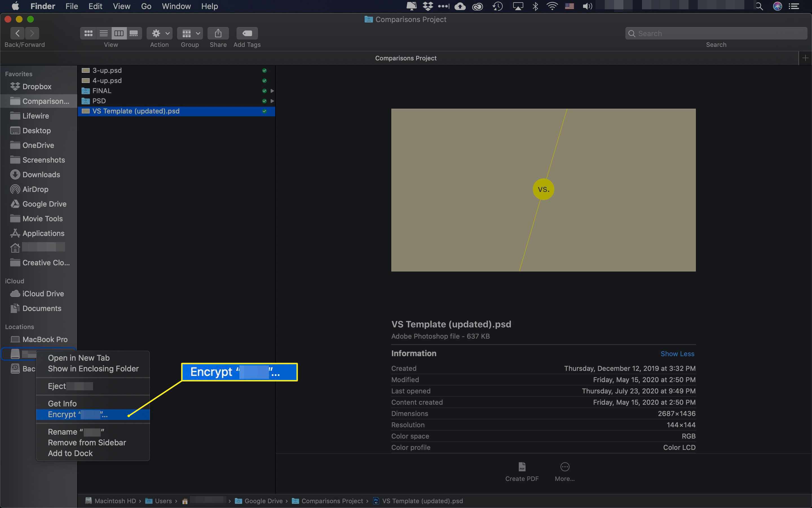Open the Bluetooth menu bar icon

pyautogui.click(x=535, y=6)
